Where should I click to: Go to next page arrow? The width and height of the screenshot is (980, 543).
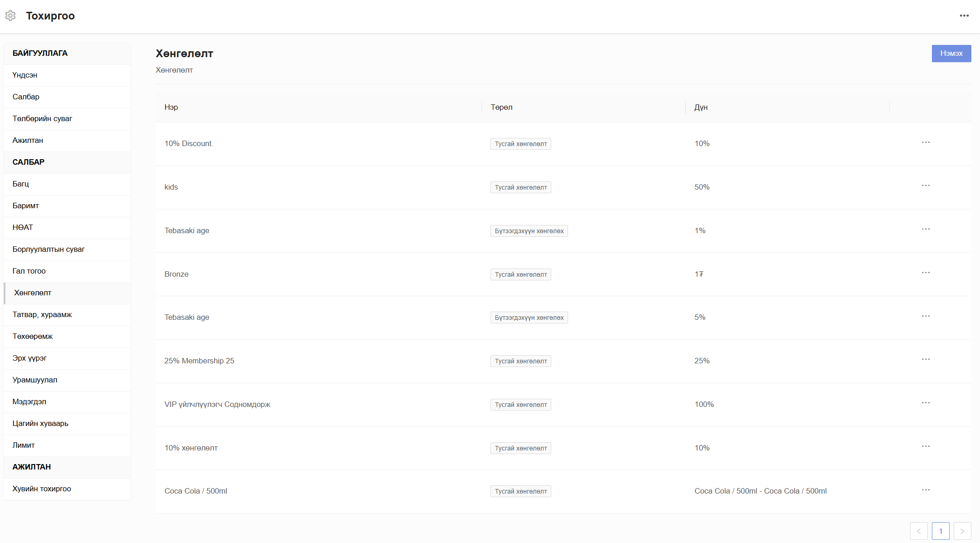[x=962, y=531]
